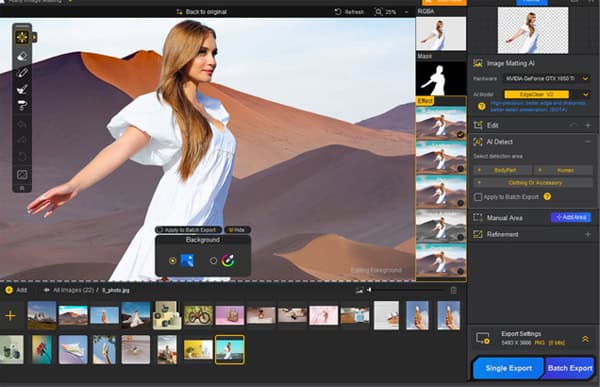This screenshot has height=387, width=600.
Task: Select the second effect thumbnail
Action: (441, 157)
